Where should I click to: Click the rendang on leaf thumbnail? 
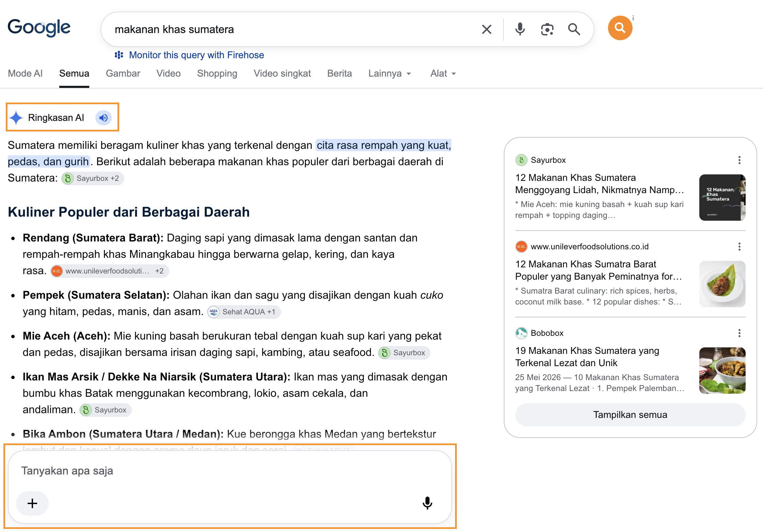coord(722,284)
